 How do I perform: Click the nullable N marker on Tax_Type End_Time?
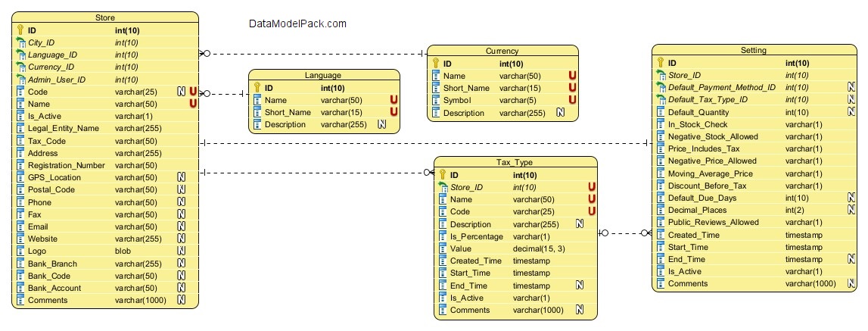coord(579,286)
